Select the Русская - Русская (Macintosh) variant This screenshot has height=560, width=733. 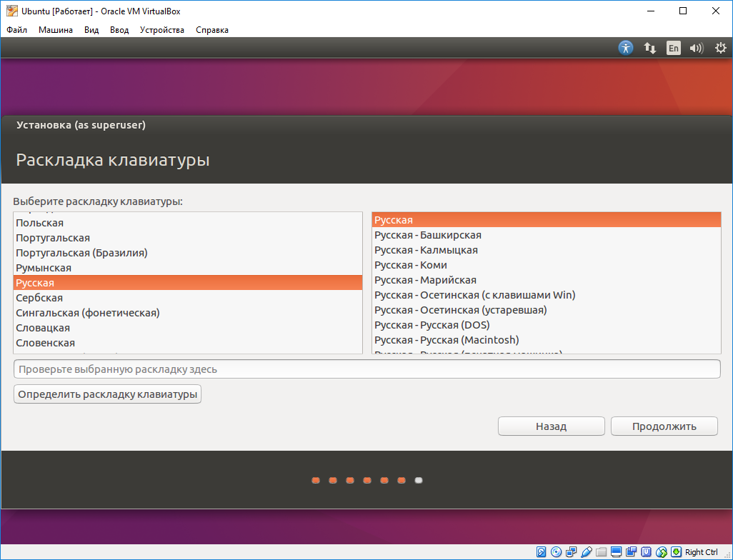pos(547,340)
